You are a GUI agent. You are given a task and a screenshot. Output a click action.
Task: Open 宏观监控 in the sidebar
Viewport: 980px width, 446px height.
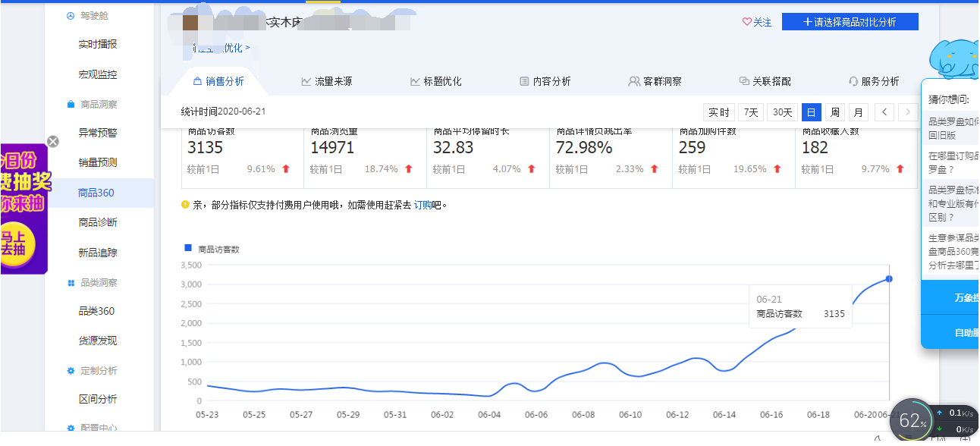[98, 74]
